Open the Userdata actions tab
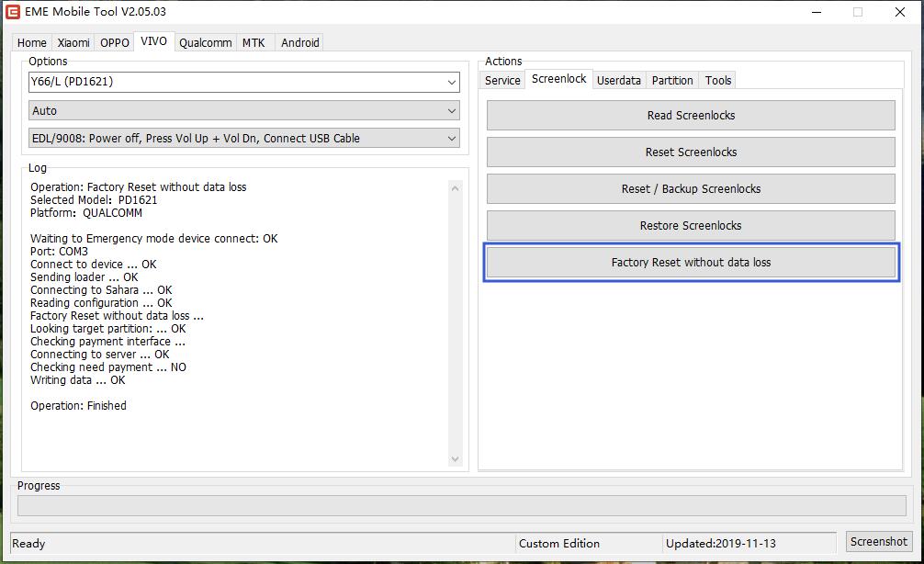 (618, 81)
